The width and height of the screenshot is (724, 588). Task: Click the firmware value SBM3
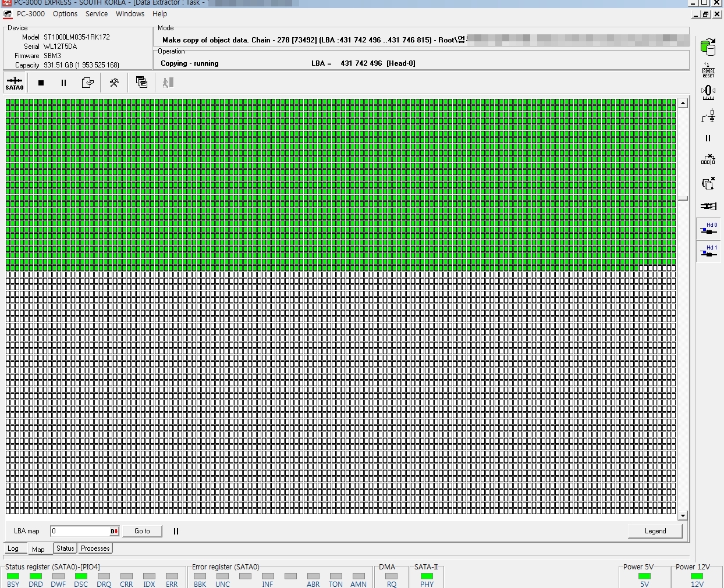[x=52, y=56]
